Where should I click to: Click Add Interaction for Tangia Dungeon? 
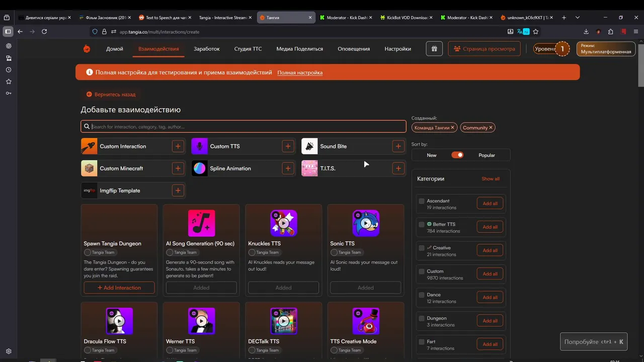pos(119,288)
